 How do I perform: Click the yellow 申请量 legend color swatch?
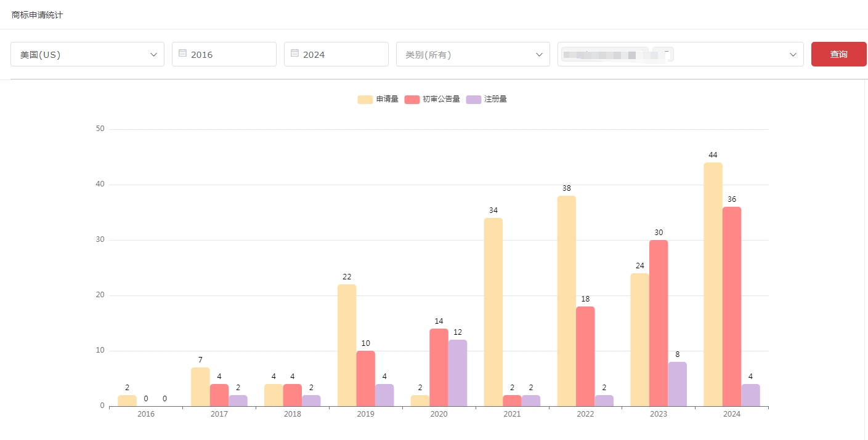(x=365, y=100)
